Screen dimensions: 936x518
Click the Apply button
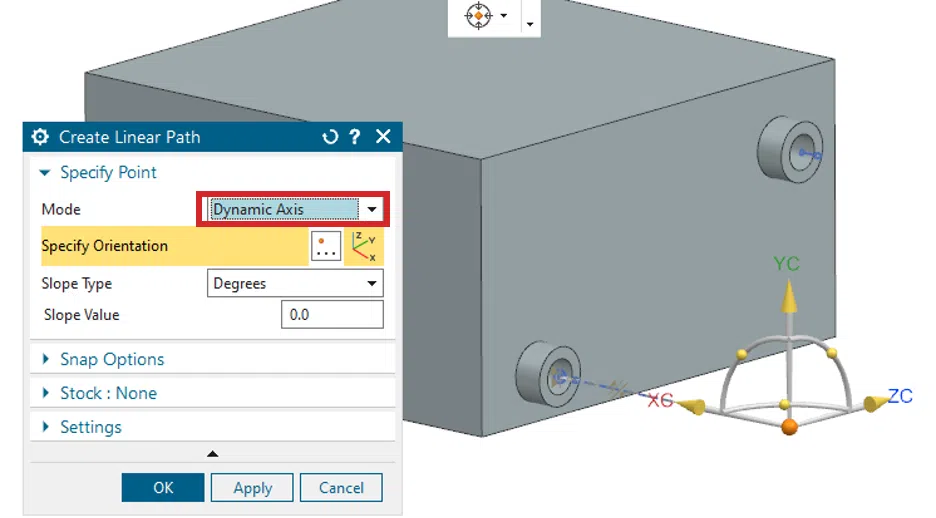252,488
